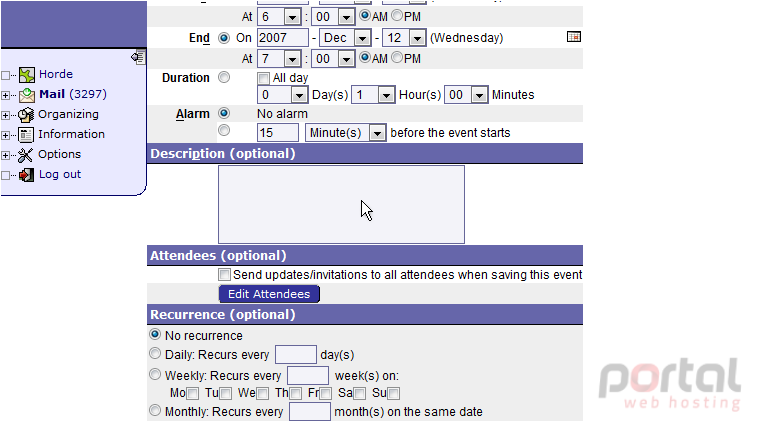Open Horde link in sidebar

pos(56,74)
